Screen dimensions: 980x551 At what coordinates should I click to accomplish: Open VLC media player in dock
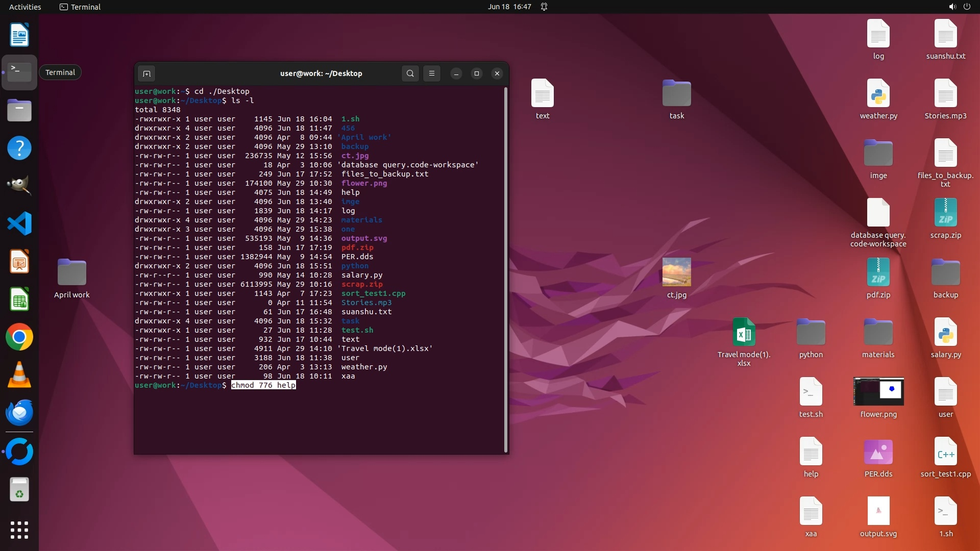pyautogui.click(x=19, y=375)
